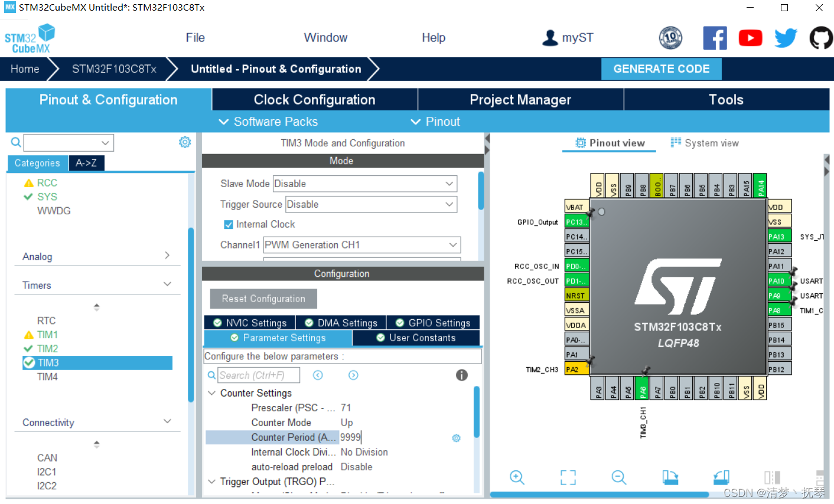Rotate chip view clockwise icon
The image size is (834, 504).
tap(670, 477)
